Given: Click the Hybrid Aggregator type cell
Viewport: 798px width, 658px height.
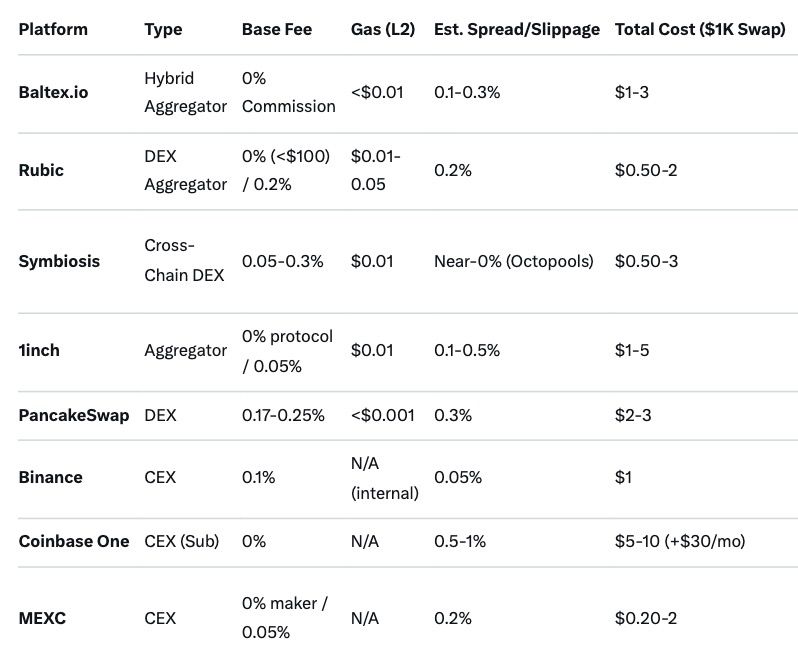Looking at the screenshot, I should pos(185,92).
